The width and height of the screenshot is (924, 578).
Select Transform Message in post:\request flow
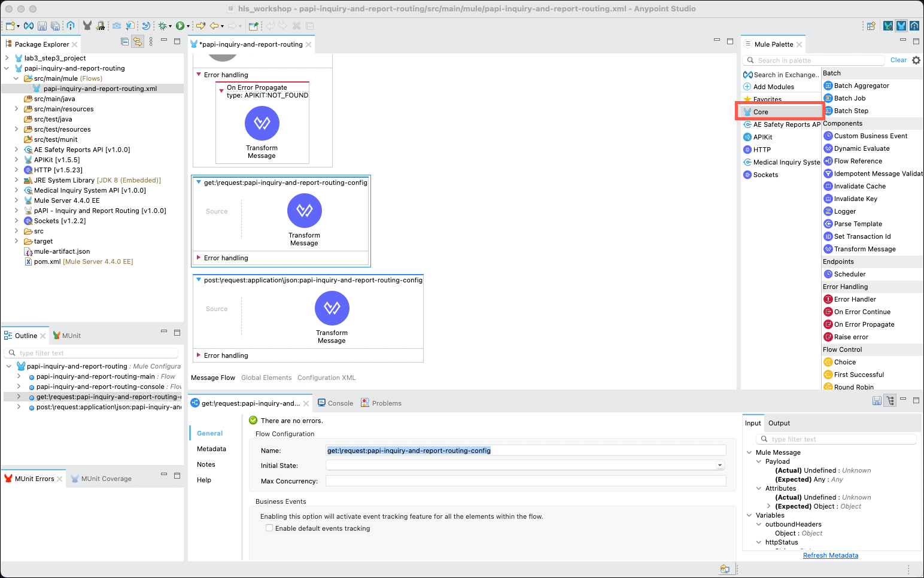coord(332,318)
